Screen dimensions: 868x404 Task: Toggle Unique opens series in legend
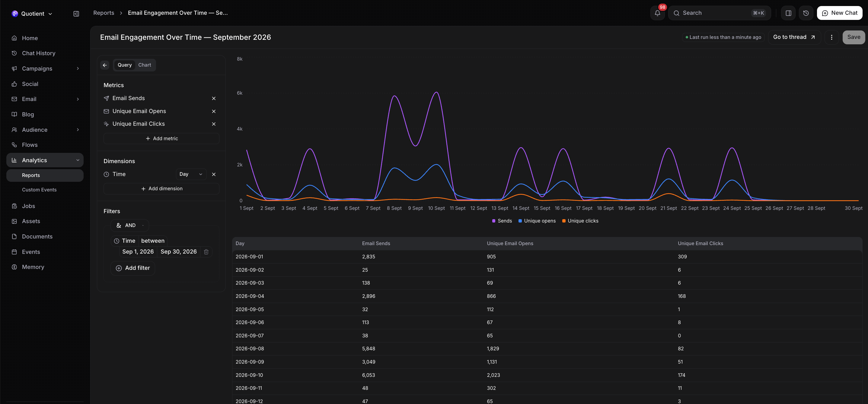point(537,221)
